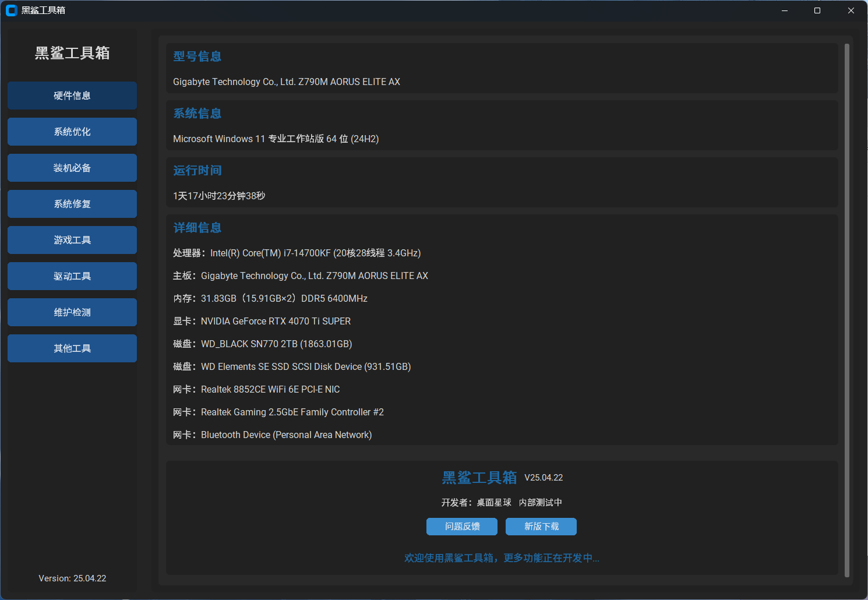This screenshot has height=600, width=868.
Task: Click the Version: 25.04.22 sidebar footer
Action: pos(72,578)
